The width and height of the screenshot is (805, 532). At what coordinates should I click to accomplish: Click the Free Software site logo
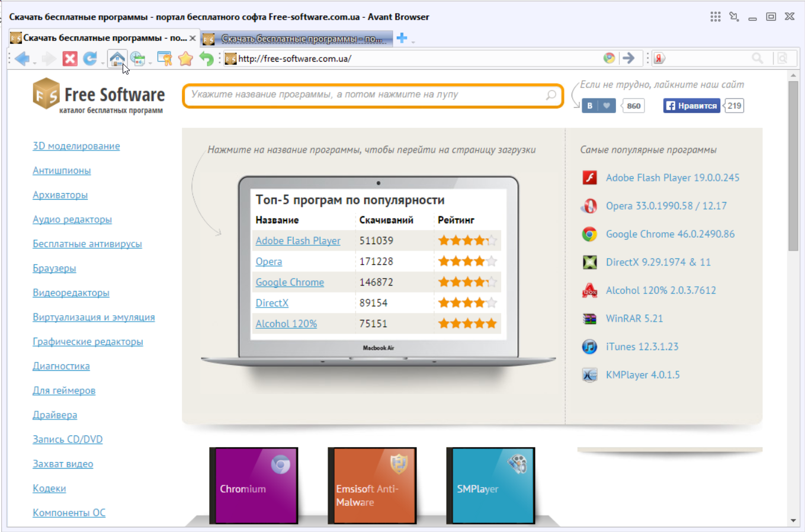tap(99, 96)
